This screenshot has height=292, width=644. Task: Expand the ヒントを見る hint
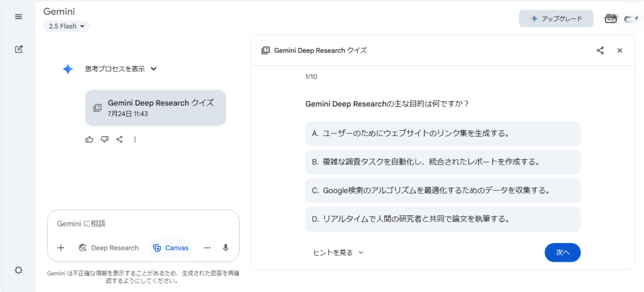(x=338, y=252)
